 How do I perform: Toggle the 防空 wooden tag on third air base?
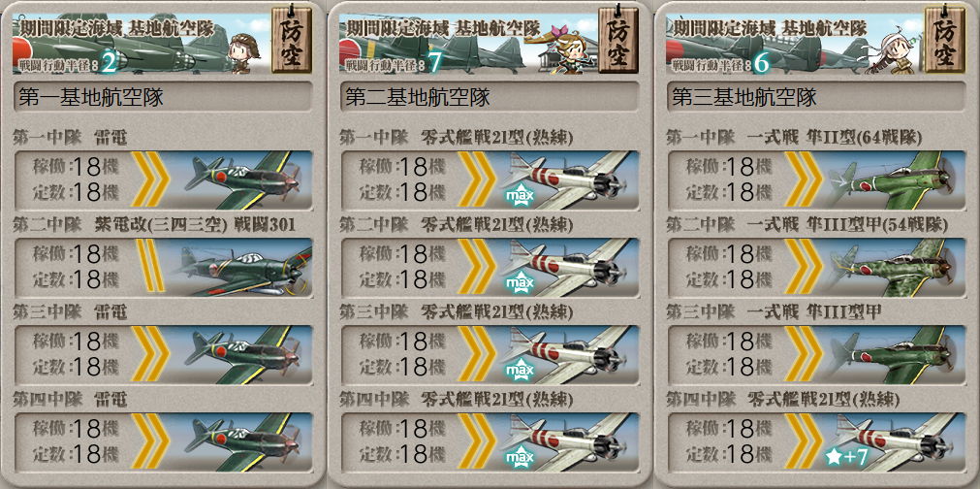pos(943,40)
